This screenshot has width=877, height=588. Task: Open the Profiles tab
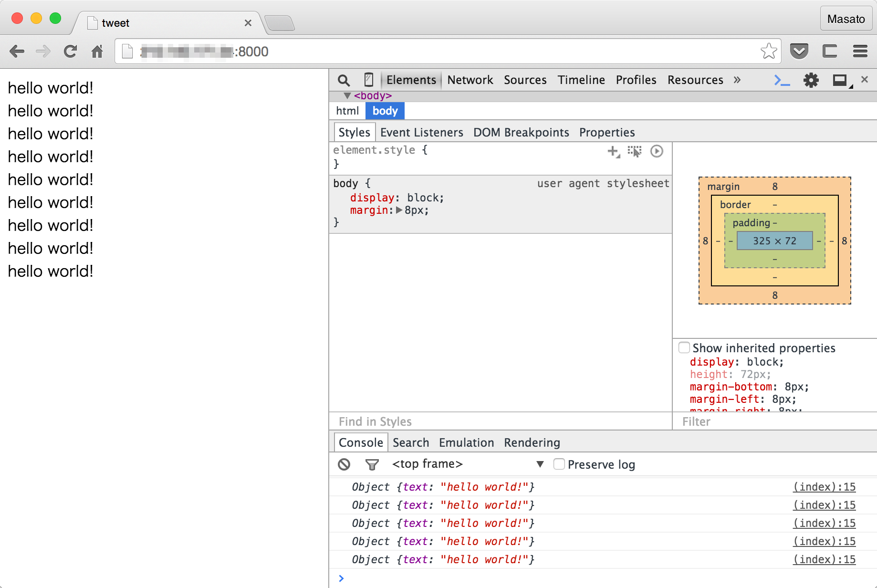[636, 80]
